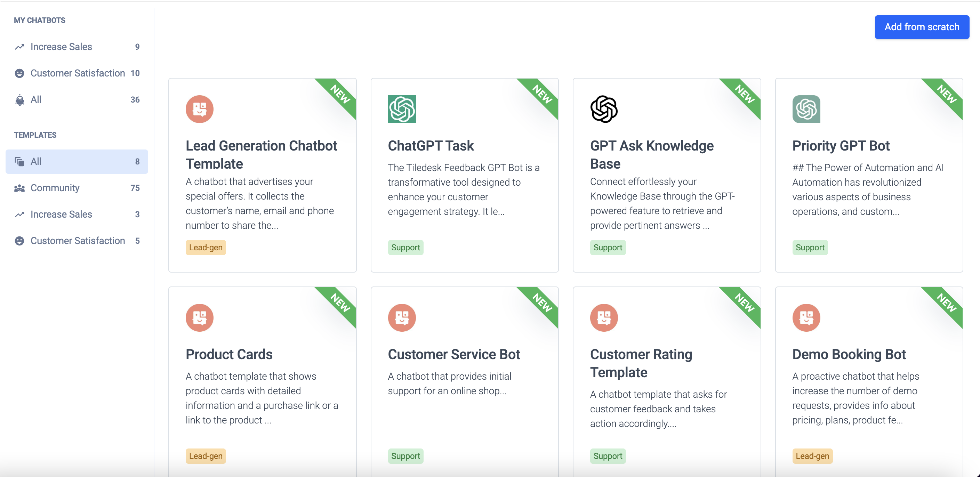This screenshot has height=477, width=980.
Task: Click the Demo Booking Bot avatar icon
Action: [x=806, y=318]
